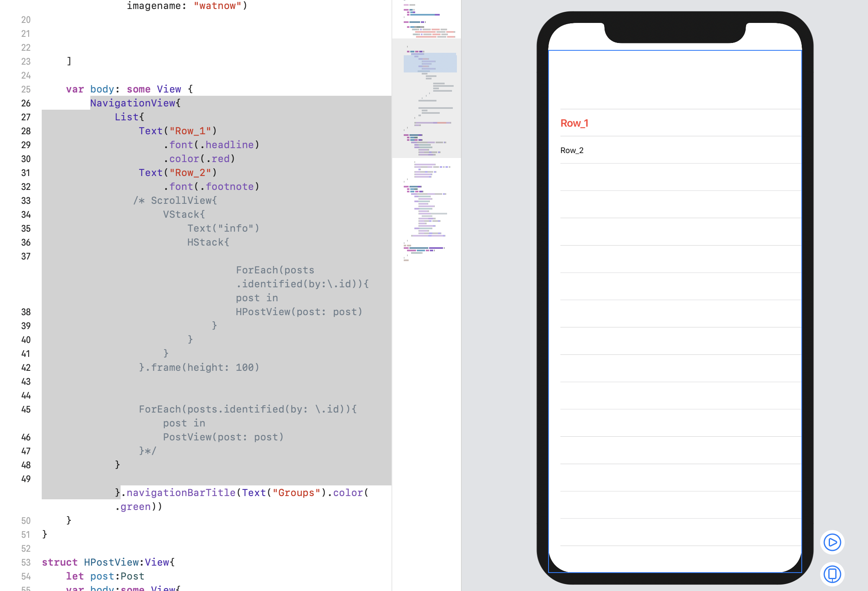Click the "watnow" image name string
Image resolution: width=868 pixels, height=591 pixels.
(217, 6)
